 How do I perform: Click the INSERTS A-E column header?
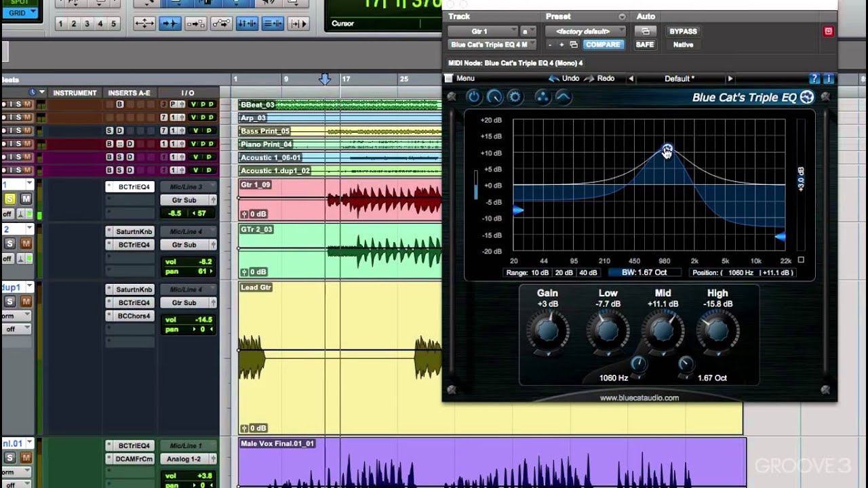(130, 93)
